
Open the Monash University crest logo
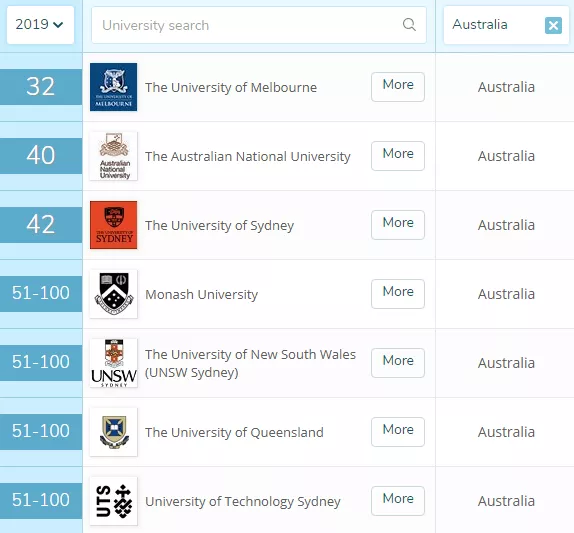coord(113,294)
